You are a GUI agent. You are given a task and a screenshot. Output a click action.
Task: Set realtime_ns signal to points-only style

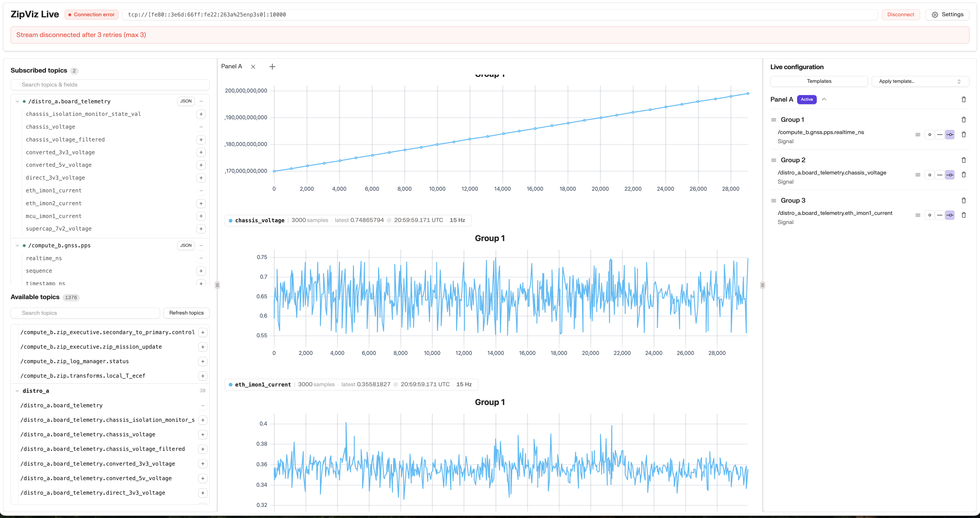pyautogui.click(x=929, y=135)
